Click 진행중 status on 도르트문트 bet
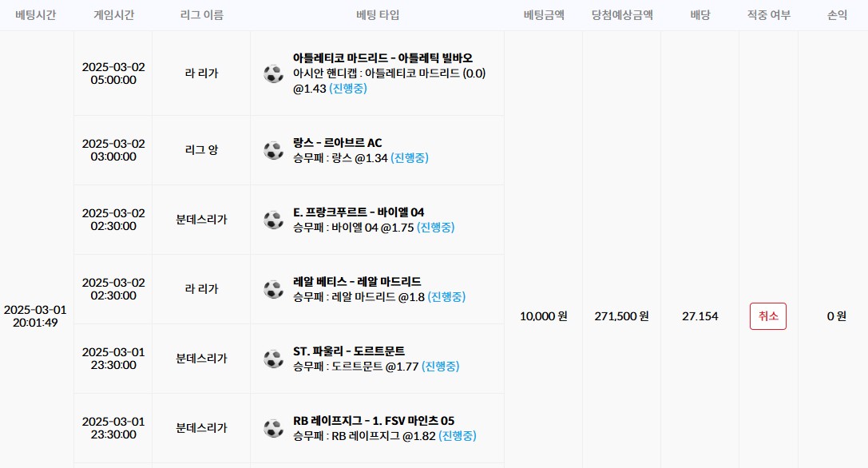868x468 pixels. pyautogui.click(x=441, y=367)
